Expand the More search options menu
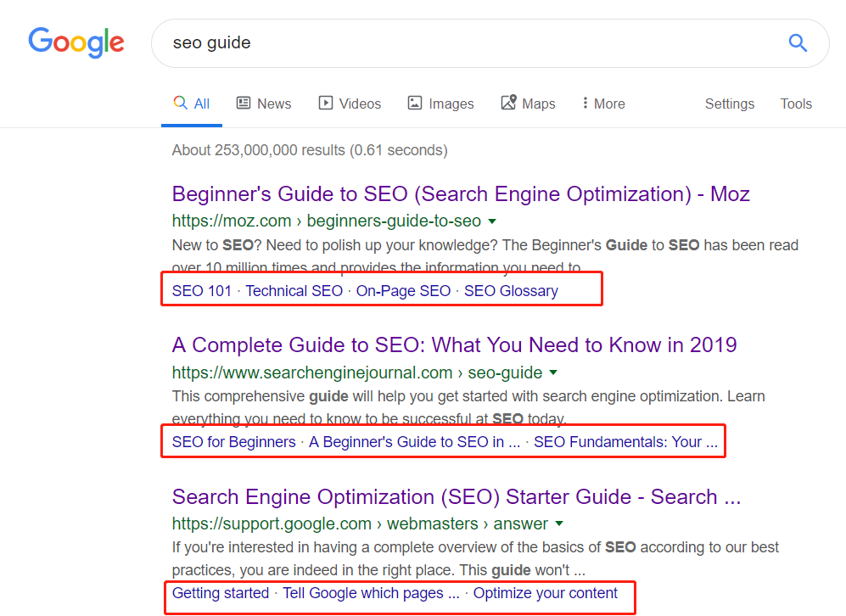Viewport: 846px width, 616px height. click(603, 104)
